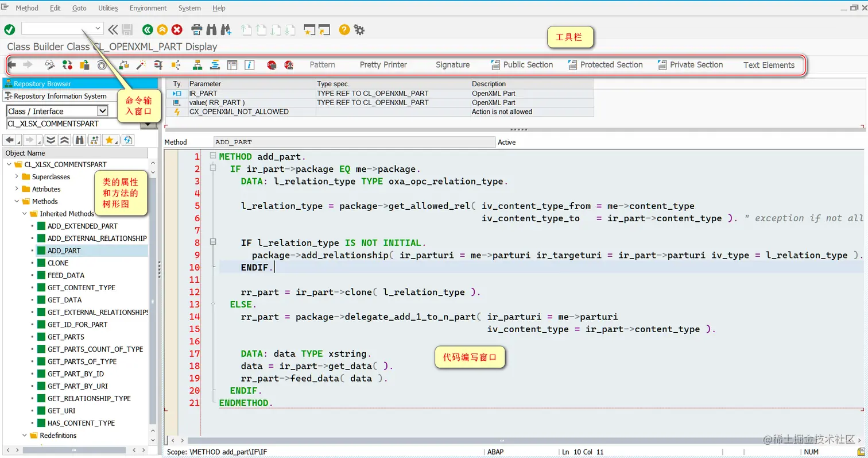The height and width of the screenshot is (458, 868).
Task: Click the Collapse All double-up chevron icon
Action: 65,140
